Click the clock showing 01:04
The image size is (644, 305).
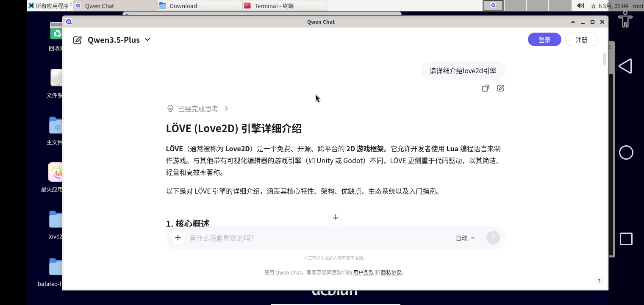click(x=609, y=6)
